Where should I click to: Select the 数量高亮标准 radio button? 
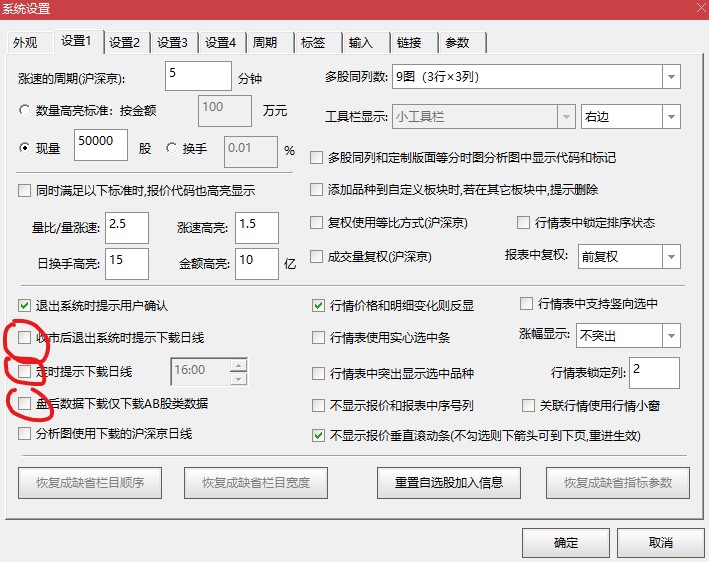coord(26,109)
